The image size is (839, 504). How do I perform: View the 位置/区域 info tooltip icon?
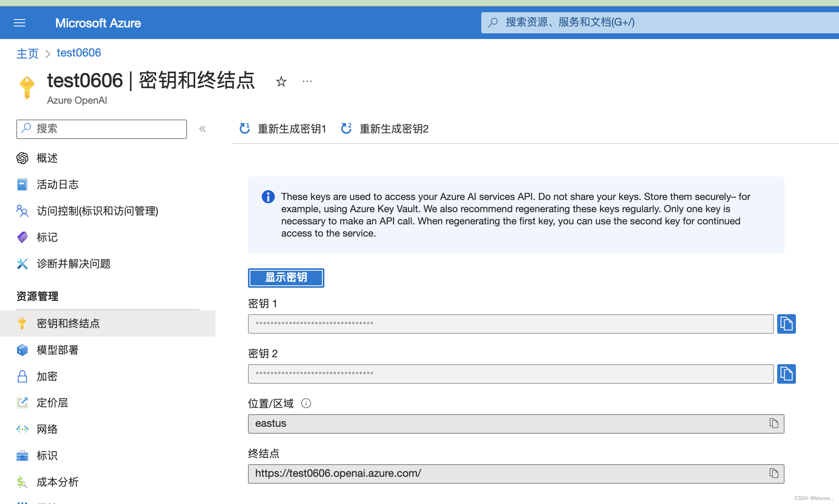tap(306, 403)
